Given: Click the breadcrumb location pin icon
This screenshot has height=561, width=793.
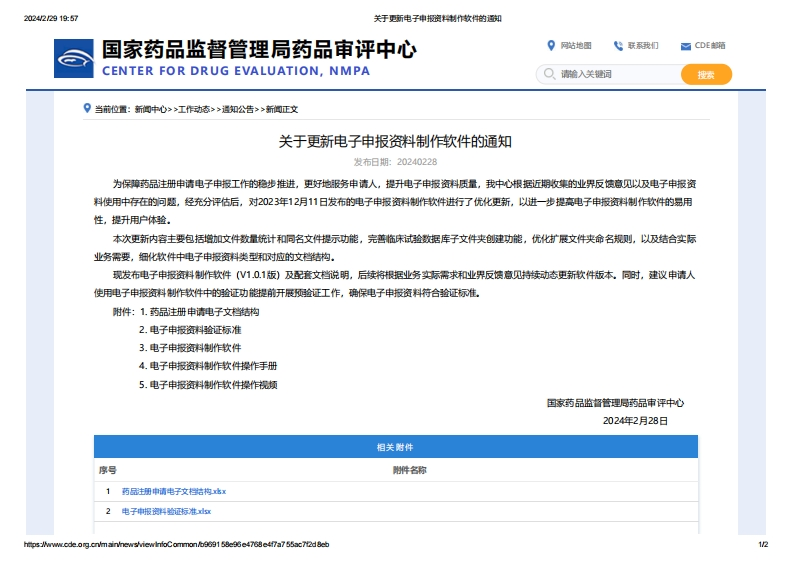Looking at the screenshot, I should (x=88, y=108).
